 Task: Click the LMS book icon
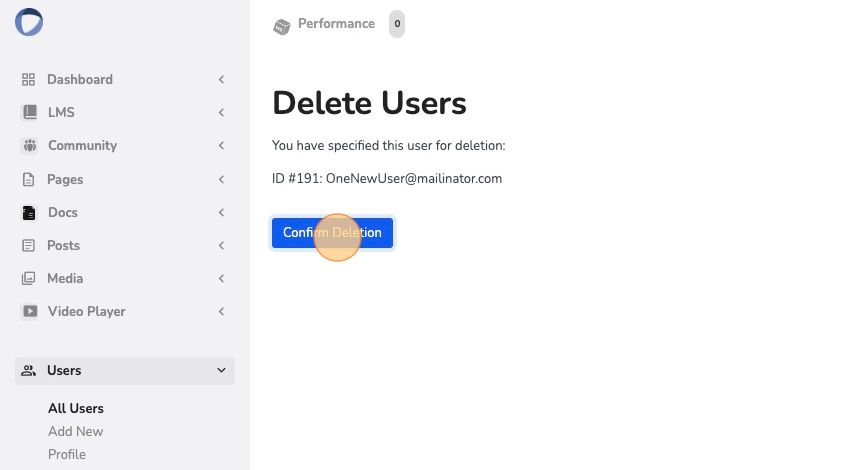pos(30,112)
